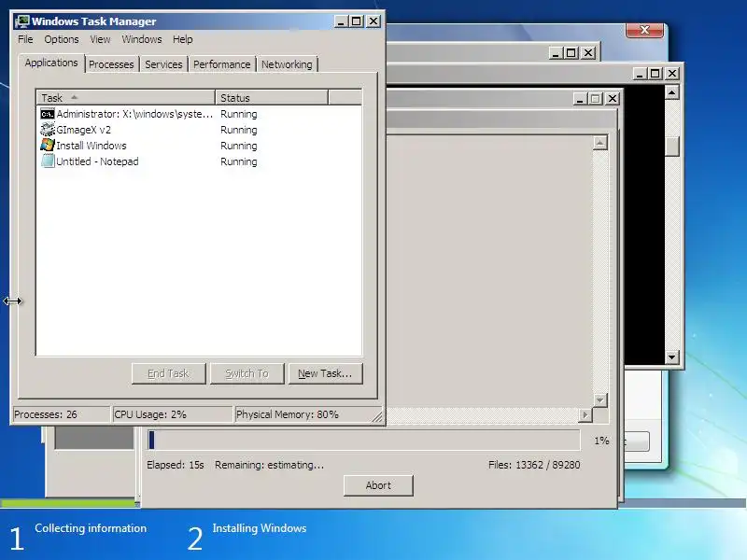
Task: Click the up arrow of GImageX log scrollbar
Action: (x=600, y=143)
